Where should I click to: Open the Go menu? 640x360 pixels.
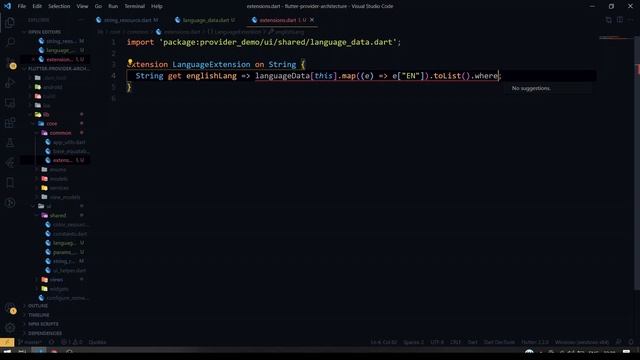click(98, 6)
